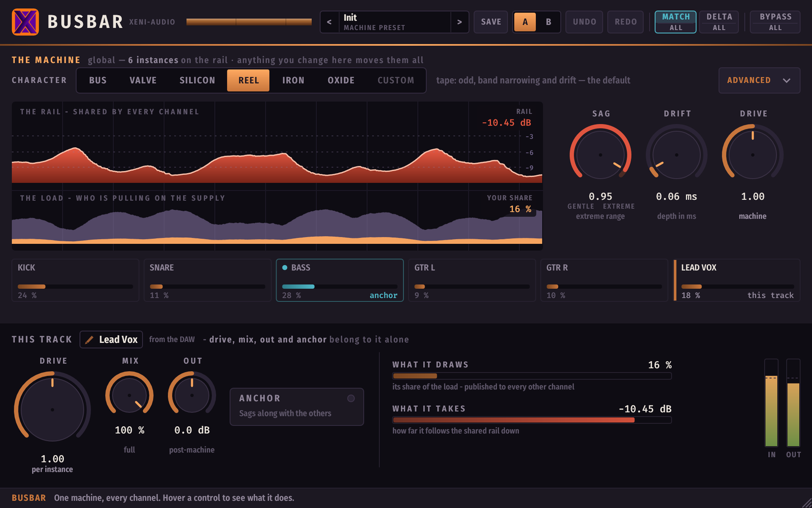
Task: Go to the previous machine preset
Action: point(329,22)
